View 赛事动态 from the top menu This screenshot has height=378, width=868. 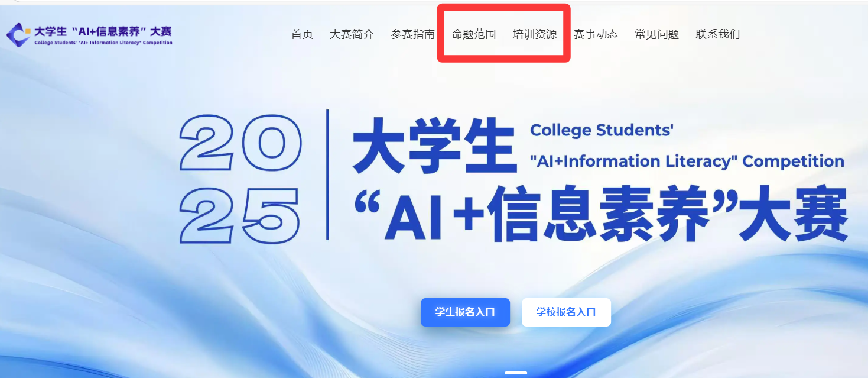click(596, 34)
